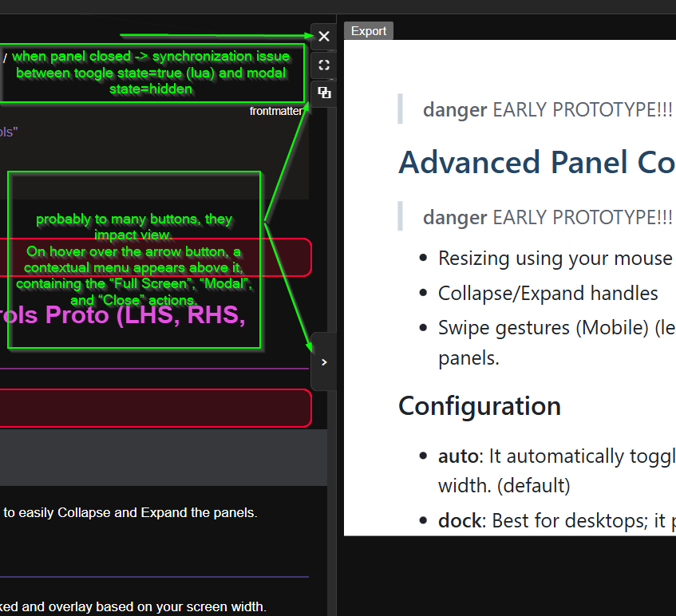Click the bold dock configuration option
Image resolution: width=676 pixels, height=616 pixels.
coord(461,520)
